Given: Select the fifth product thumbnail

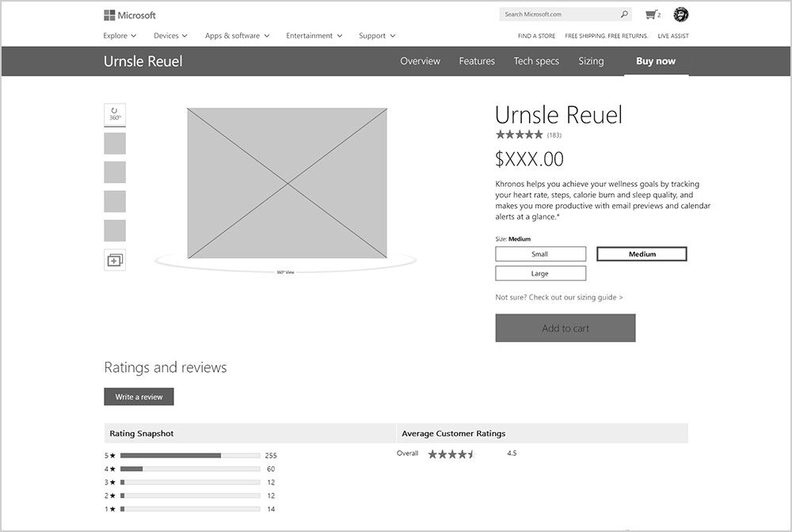Looking at the screenshot, I should pos(115,230).
